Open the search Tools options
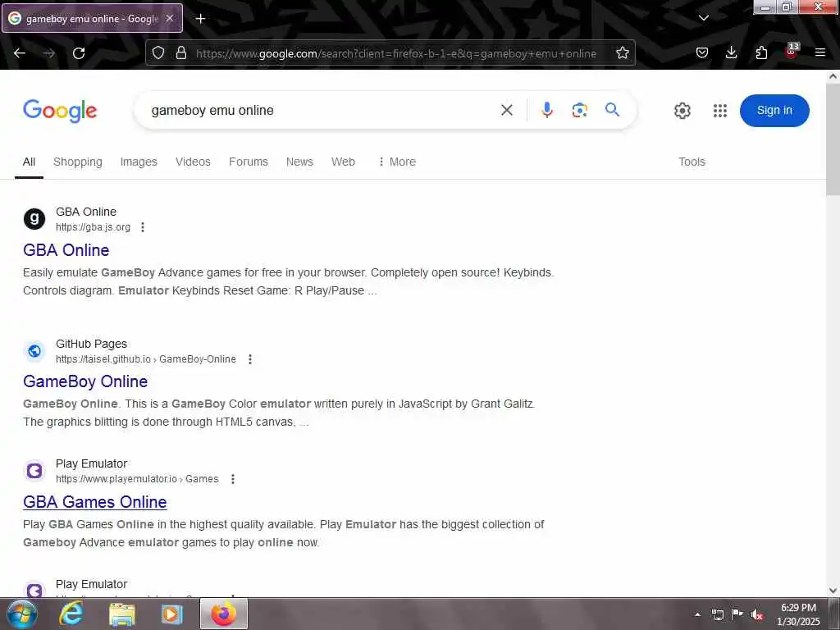 coord(692,162)
